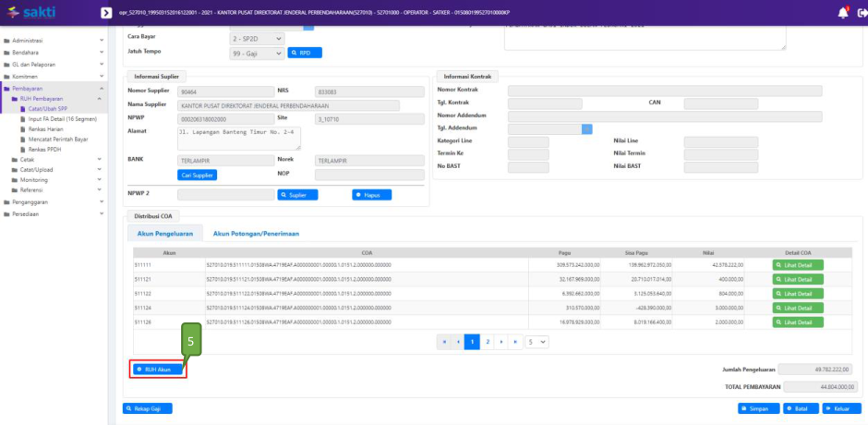Go to the next pagination page arrow
The width and height of the screenshot is (868, 425).
(x=503, y=341)
